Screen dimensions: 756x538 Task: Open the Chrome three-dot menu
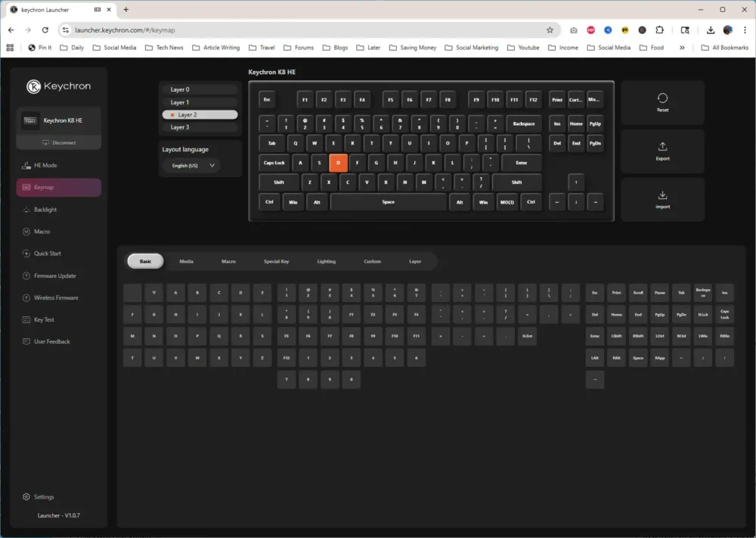tap(745, 30)
